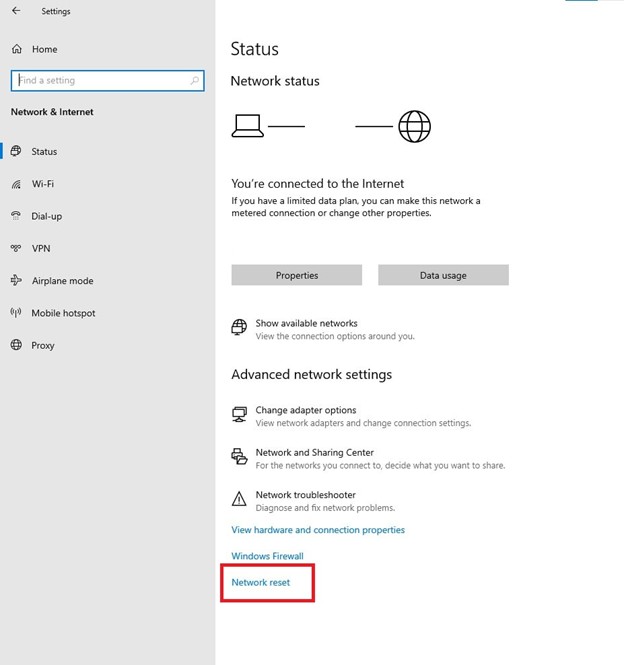624x665 pixels.
Task: Click the Dial-up icon in sidebar
Action: [16, 216]
